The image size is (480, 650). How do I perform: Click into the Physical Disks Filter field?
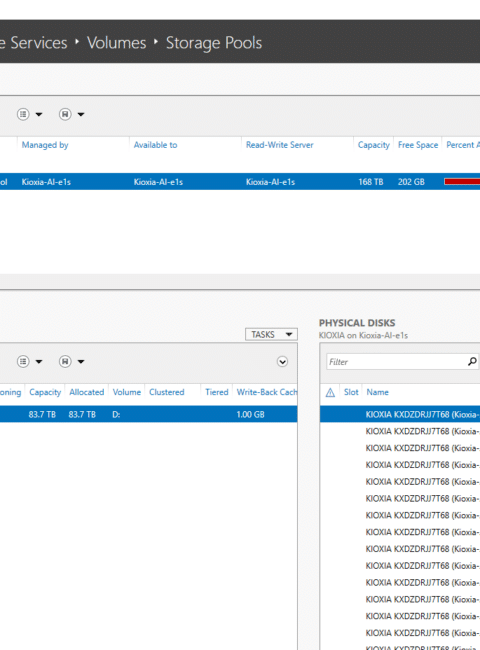point(396,362)
